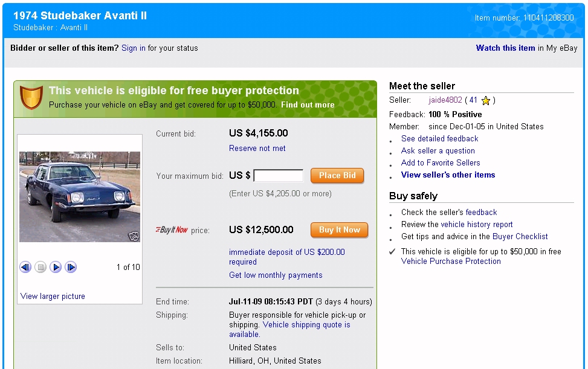Screen dimensions: 588x369
Task: Open the Sign in link
Action: [133, 48]
